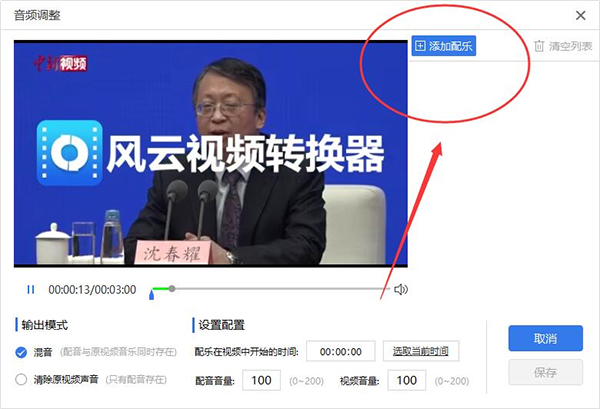Click the 视频音量 volume value box
600x409 pixels.
pyautogui.click(x=406, y=380)
